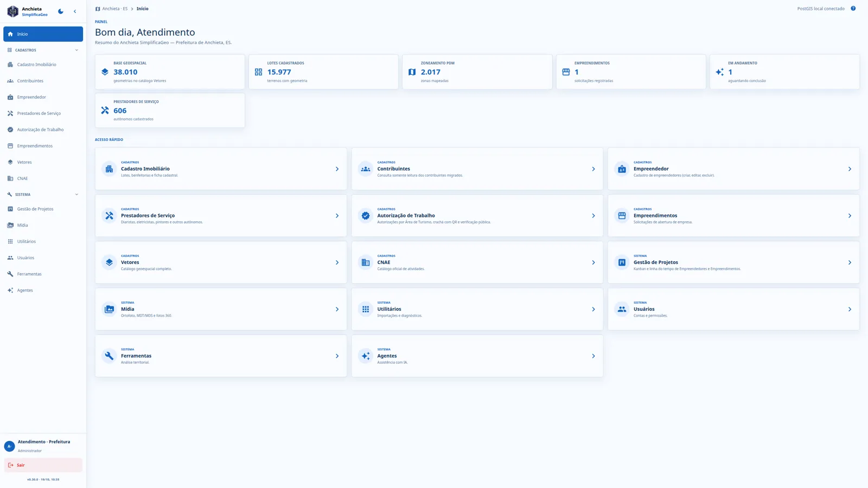Open the Vetores quick access card arrow
868x488 pixels.
pyautogui.click(x=337, y=262)
